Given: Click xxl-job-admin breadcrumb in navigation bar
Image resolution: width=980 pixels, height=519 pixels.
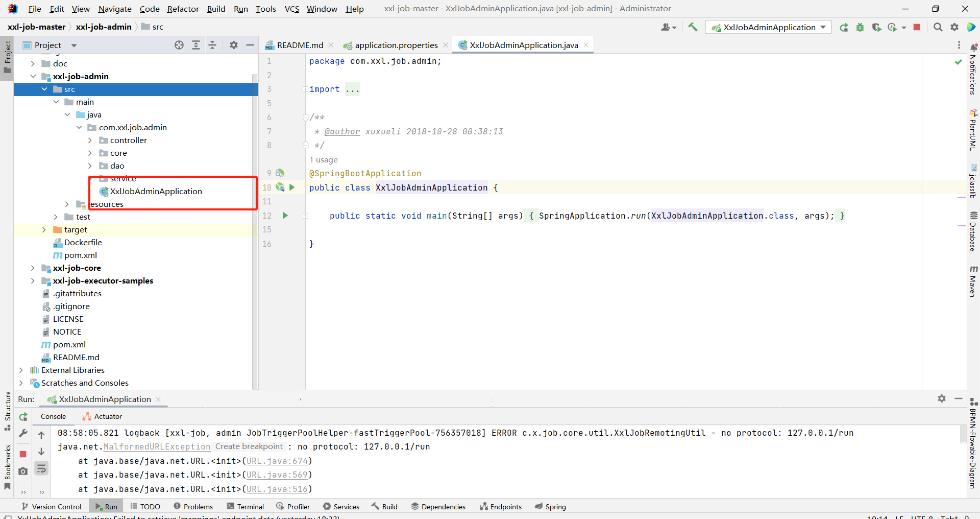Looking at the screenshot, I should (x=104, y=27).
